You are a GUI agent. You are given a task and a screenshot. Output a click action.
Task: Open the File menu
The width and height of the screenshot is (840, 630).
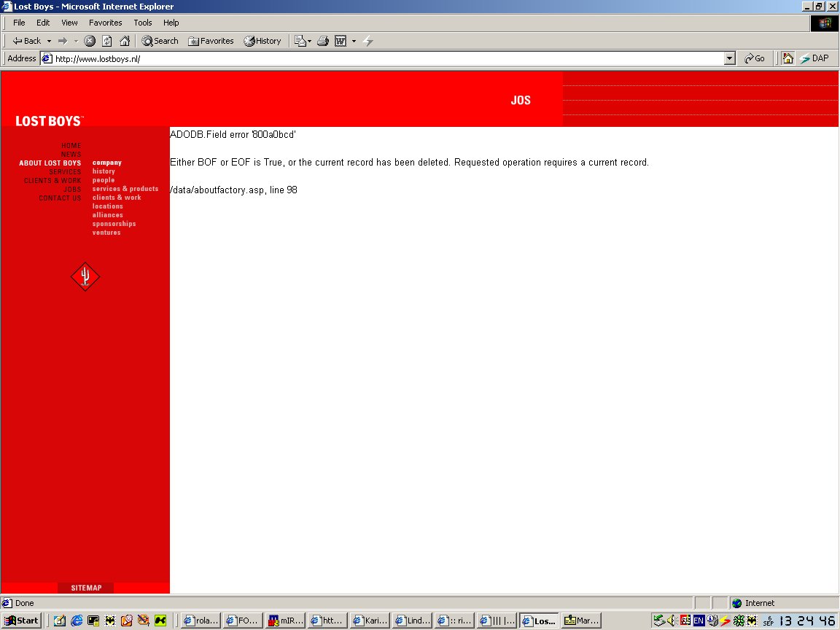pyautogui.click(x=19, y=23)
